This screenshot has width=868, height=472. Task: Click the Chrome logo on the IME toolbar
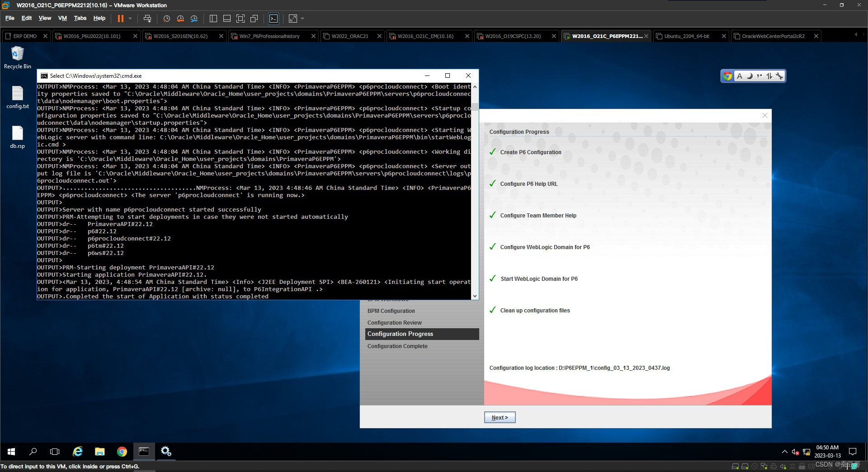(727, 76)
